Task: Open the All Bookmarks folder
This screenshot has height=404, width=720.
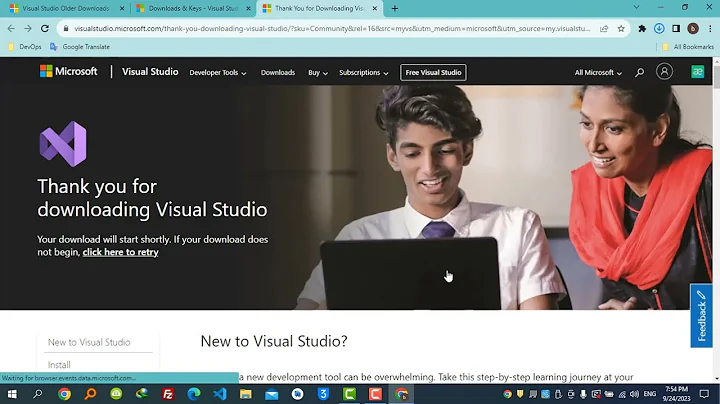Action: pyautogui.click(x=688, y=47)
